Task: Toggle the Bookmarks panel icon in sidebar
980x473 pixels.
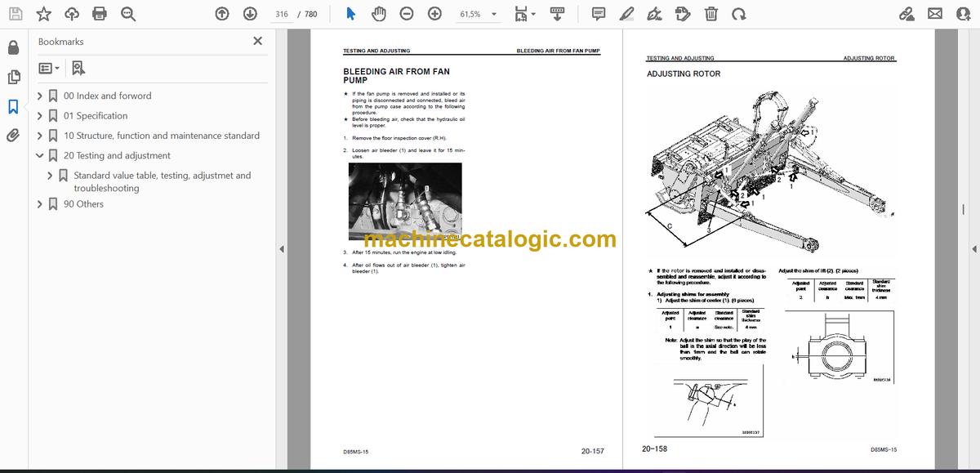Action: (x=13, y=106)
